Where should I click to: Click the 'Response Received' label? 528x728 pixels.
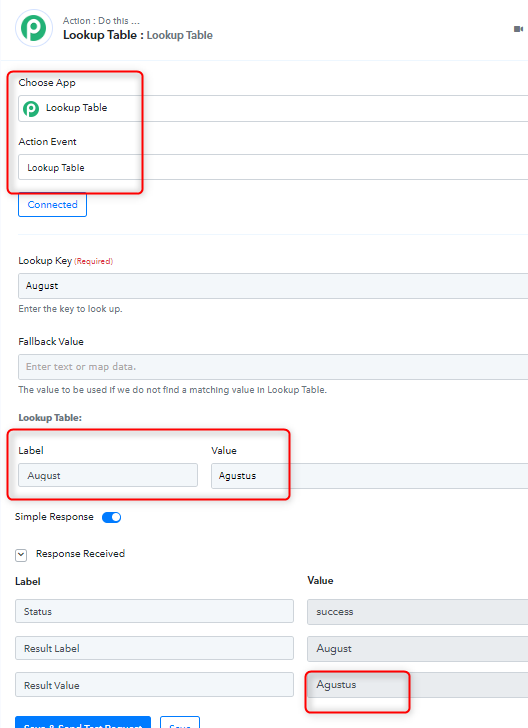(x=80, y=553)
